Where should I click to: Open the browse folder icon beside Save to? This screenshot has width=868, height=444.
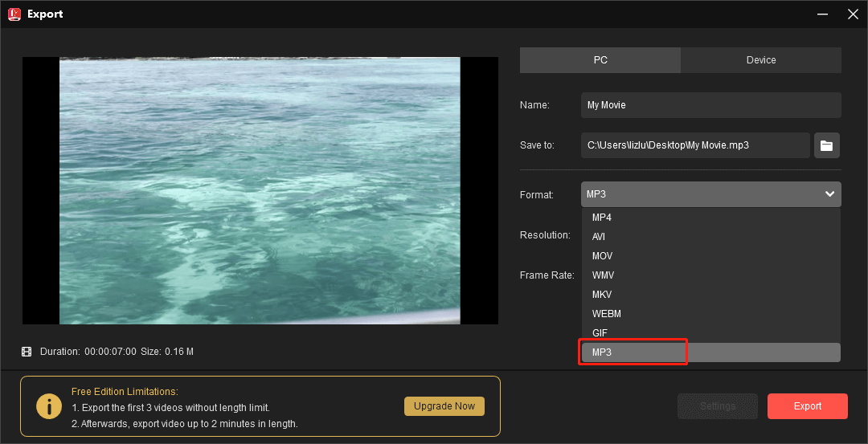click(x=826, y=145)
